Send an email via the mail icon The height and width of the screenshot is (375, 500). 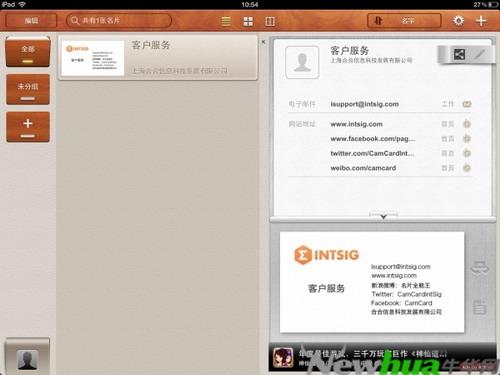click(467, 104)
